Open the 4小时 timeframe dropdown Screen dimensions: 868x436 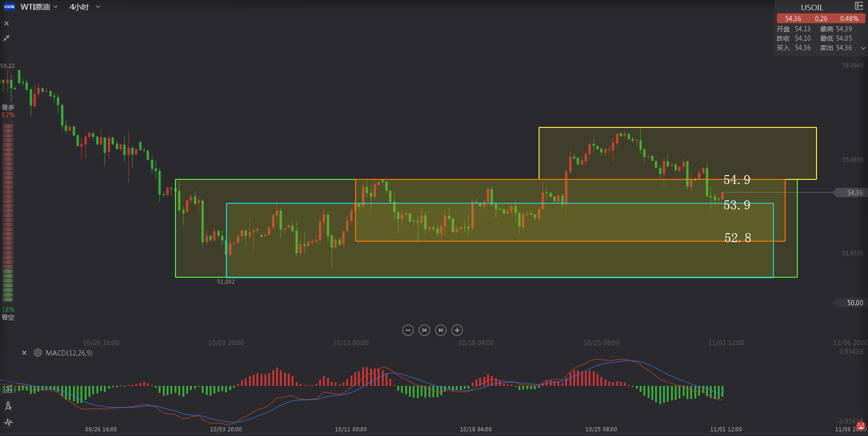coord(85,7)
